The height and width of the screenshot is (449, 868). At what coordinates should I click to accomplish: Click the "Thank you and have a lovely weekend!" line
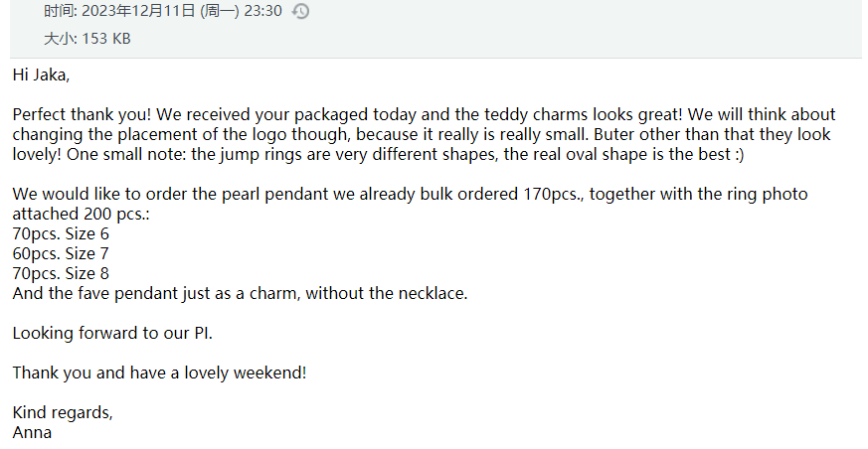159,373
